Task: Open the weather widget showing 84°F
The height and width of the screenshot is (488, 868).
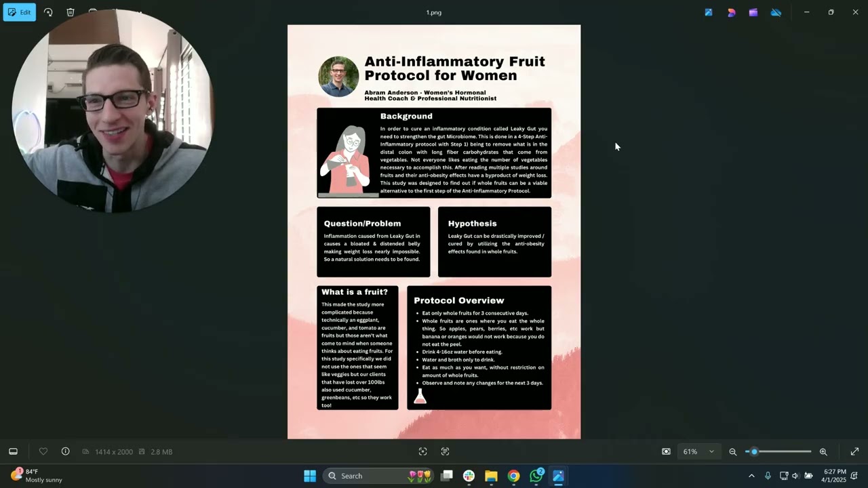Action: click(38, 476)
